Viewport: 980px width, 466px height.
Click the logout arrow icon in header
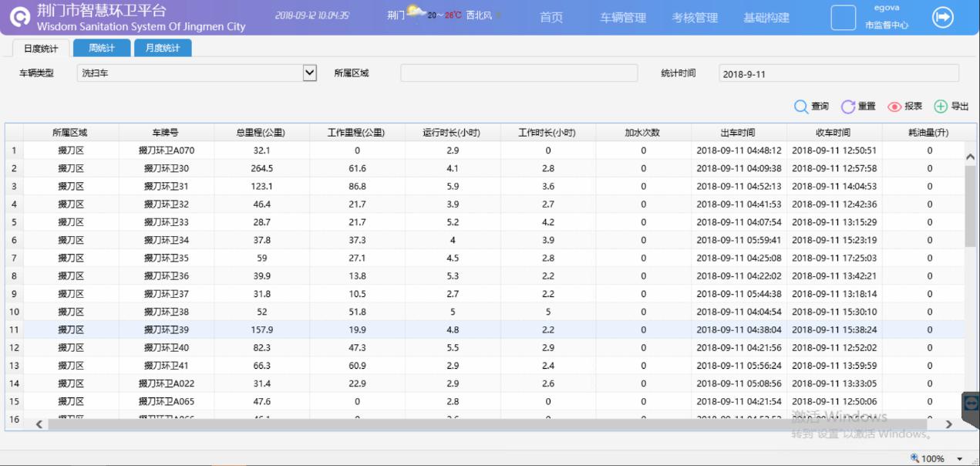(943, 18)
